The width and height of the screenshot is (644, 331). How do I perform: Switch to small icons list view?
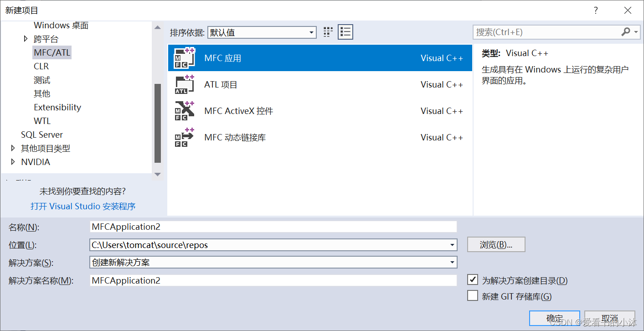click(345, 32)
